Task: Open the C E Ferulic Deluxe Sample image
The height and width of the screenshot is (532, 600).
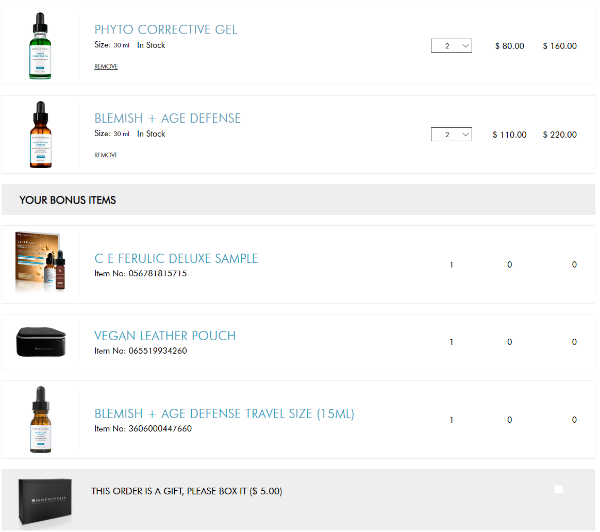Action: click(41, 264)
